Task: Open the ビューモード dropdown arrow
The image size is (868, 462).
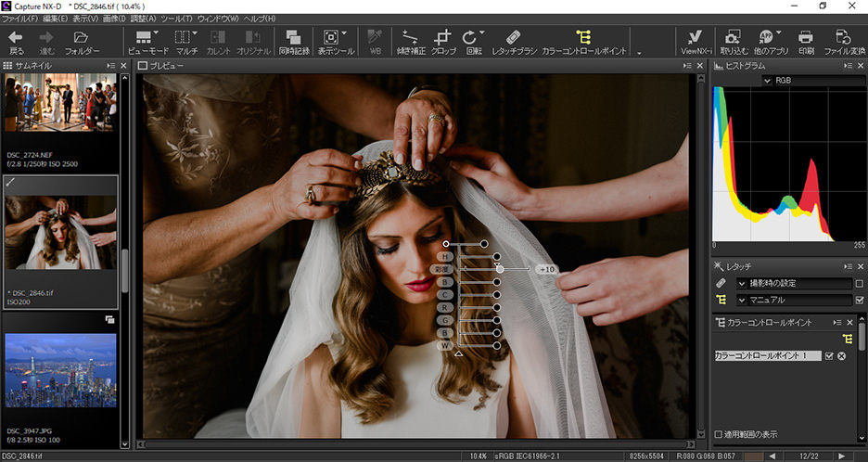Action: click(156, 33)
